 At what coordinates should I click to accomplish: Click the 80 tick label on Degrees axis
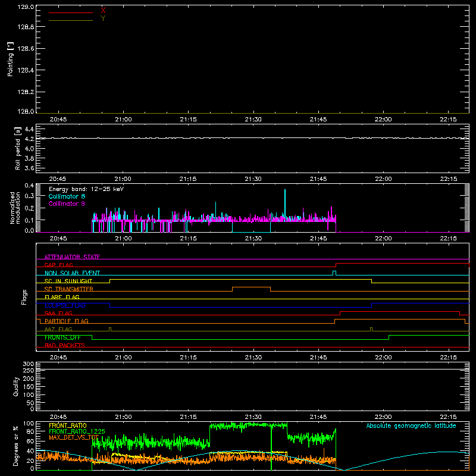pos(30,431)
